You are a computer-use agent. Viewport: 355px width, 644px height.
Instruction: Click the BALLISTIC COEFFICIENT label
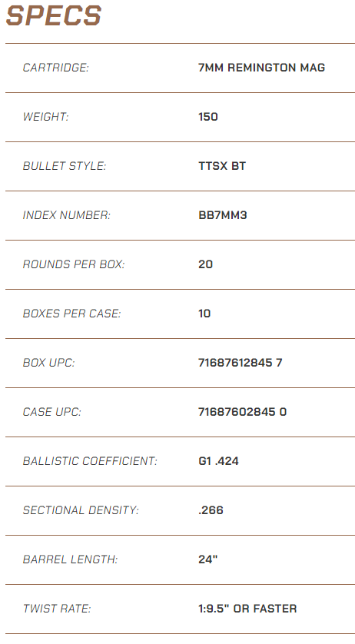(90, 461)
